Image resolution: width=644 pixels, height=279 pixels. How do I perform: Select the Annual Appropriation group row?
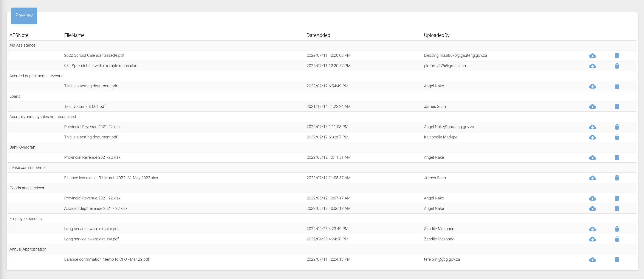click(x=322, y=249)
